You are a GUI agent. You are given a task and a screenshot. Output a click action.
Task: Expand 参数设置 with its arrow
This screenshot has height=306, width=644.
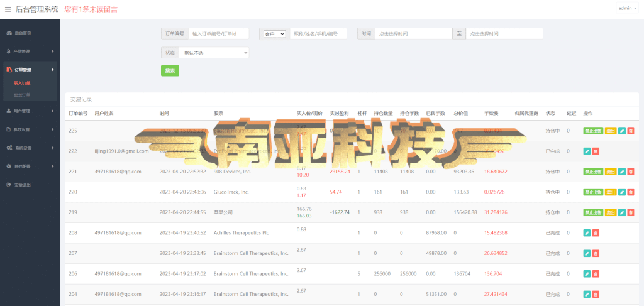(x=53, y=129)
